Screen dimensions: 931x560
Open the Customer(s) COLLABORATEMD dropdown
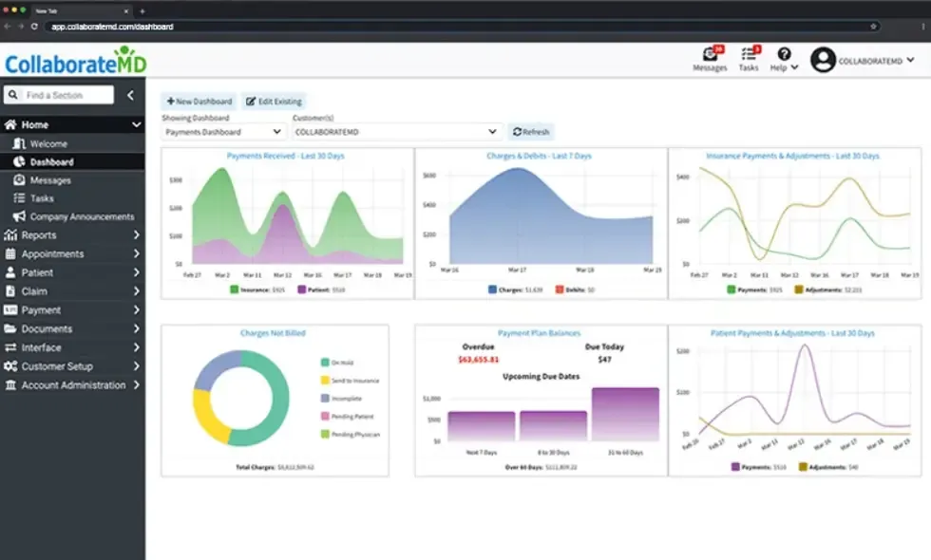coord(395,132)
